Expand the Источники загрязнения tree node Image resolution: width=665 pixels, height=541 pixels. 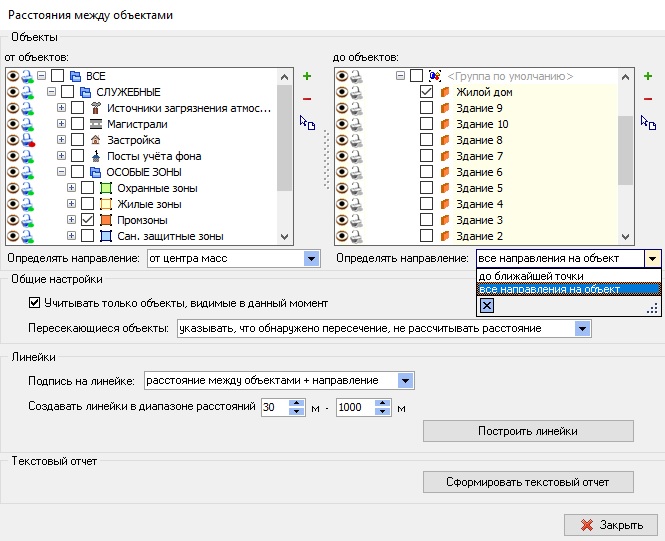[x=62, y=108]
